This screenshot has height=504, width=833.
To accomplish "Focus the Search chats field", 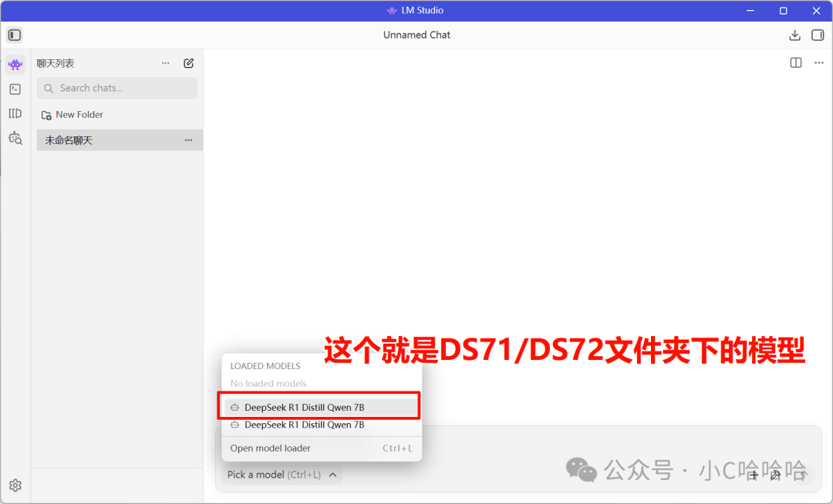I will pos(117,88).
